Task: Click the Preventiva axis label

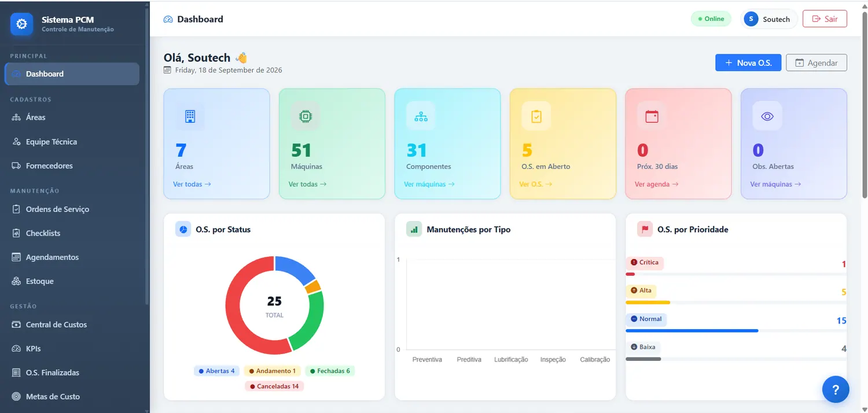Action: click(427, 360)
